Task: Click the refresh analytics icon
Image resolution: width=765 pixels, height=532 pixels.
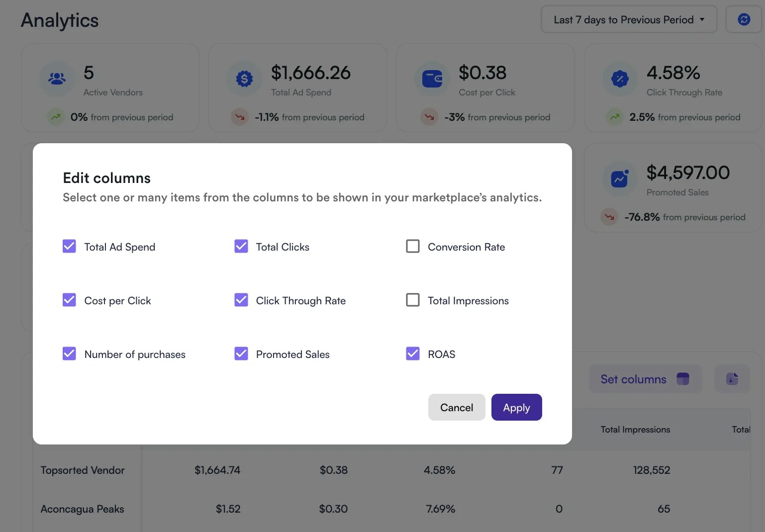Action: click(744, 19)
